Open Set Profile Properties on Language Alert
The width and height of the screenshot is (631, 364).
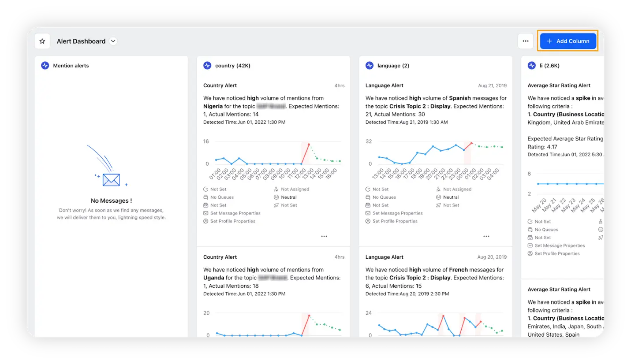coord(394,221)
